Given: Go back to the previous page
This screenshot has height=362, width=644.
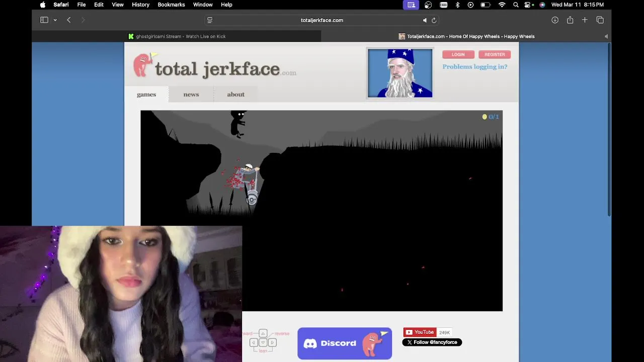Looking at the screenshot, I should [69, 20].
